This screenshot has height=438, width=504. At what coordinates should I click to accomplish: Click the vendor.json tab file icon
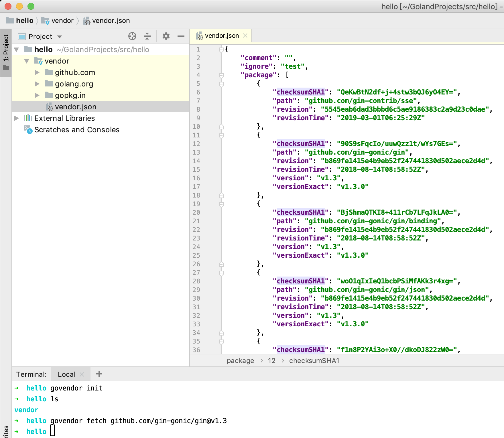[199, 36]
